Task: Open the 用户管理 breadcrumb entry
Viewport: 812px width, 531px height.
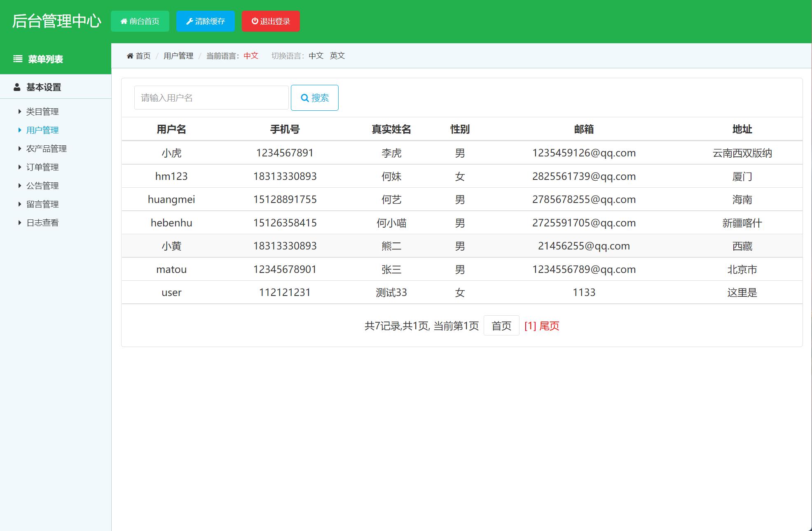Action: 178,56
